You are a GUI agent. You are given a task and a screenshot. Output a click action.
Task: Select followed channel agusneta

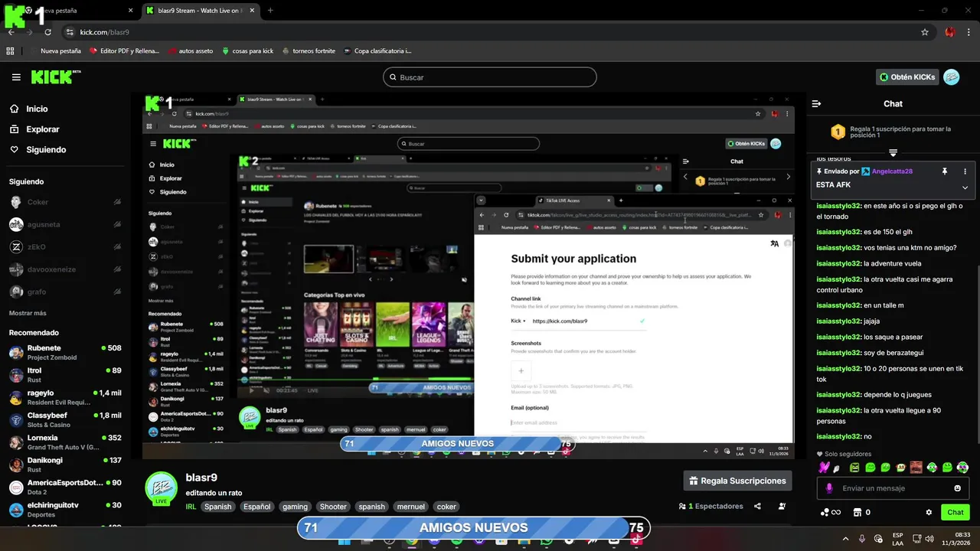point(64,224)
